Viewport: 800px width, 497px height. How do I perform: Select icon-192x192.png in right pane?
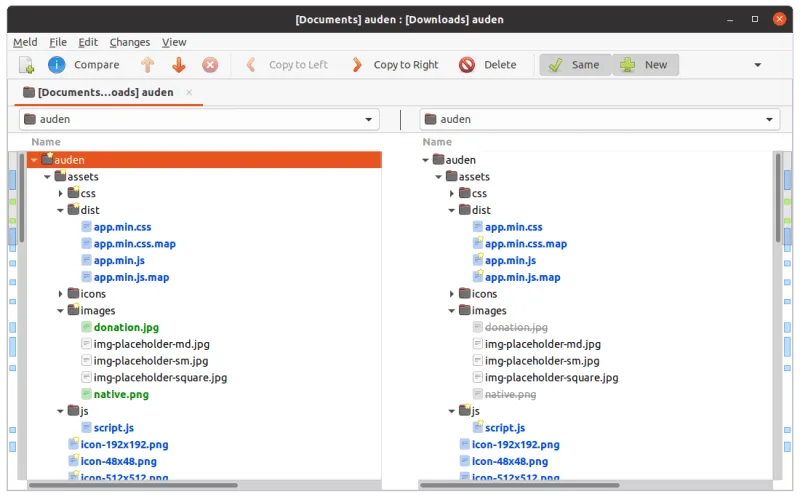pos(515,444)
